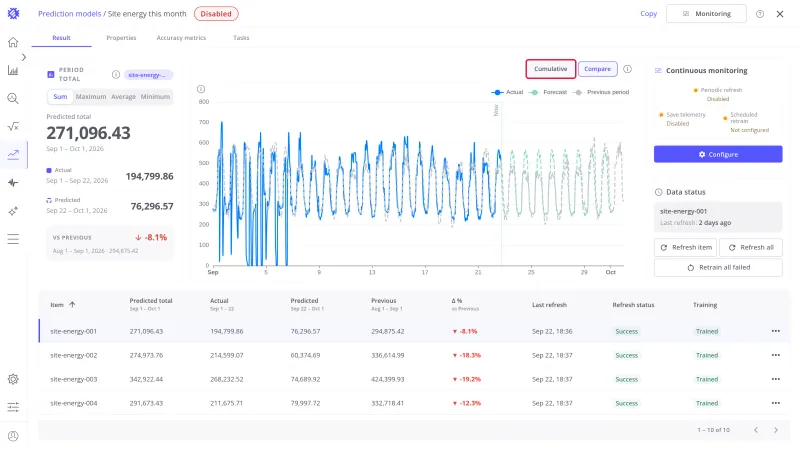Screen dimensions: 800x450
Task: Select the Sum aggregation option
Action: [x=60, y=96]
